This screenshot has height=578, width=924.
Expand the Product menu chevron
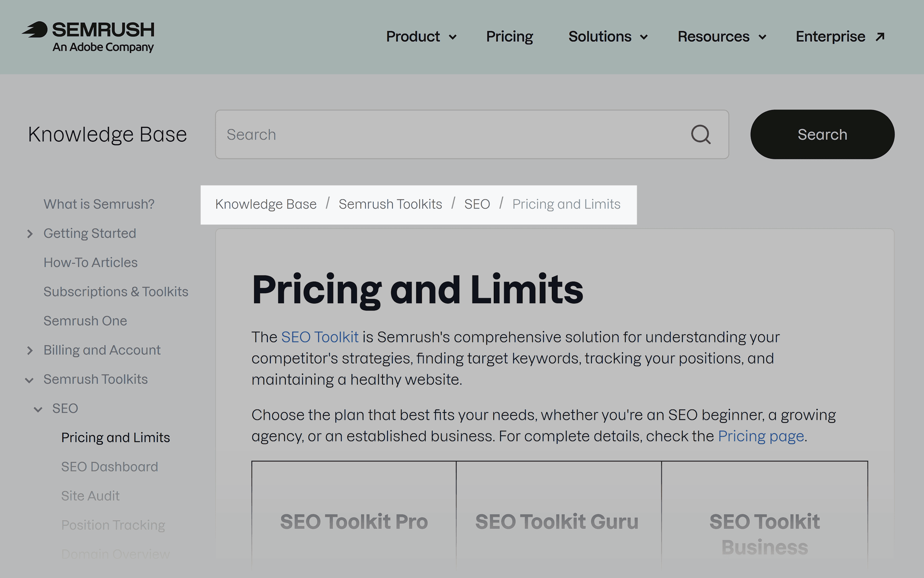click(x=452, y=37)
